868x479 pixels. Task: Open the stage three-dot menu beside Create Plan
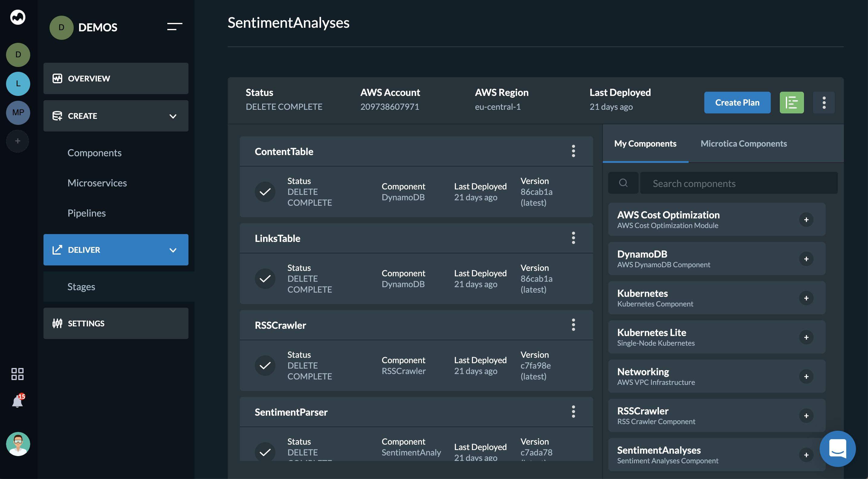(x=824, y=103)
